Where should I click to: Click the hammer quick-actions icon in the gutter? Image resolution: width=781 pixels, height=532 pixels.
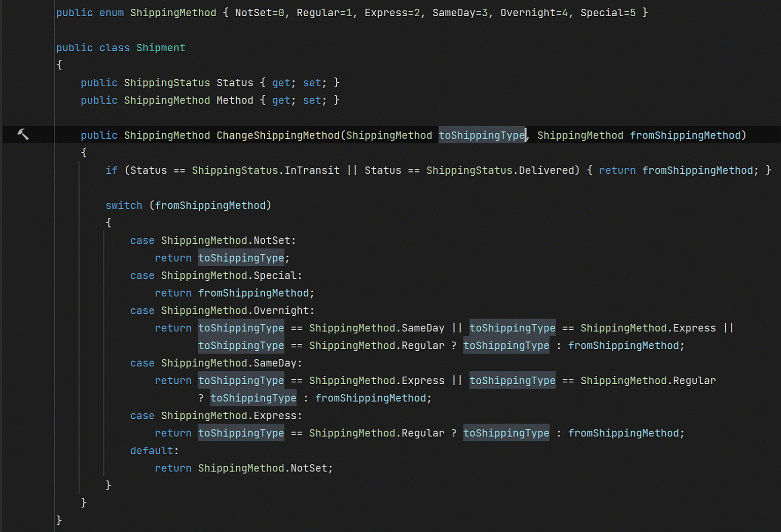(23, 134)
